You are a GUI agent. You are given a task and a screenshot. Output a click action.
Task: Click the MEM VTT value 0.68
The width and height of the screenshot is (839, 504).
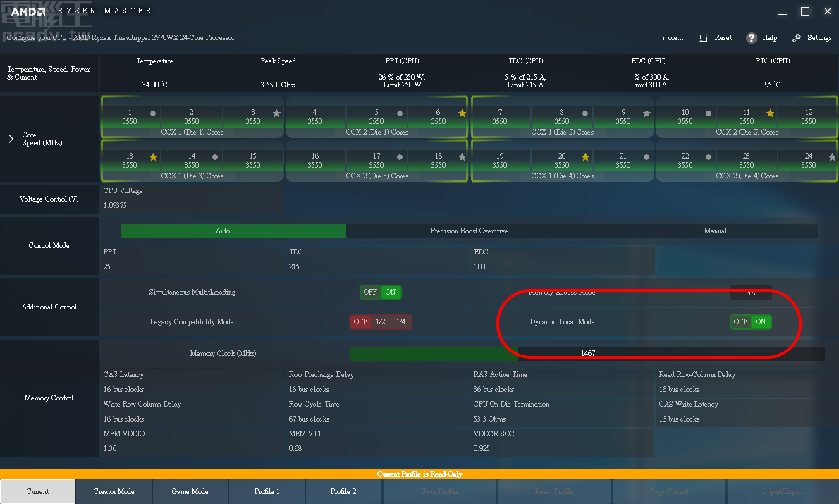coord(295,448)
